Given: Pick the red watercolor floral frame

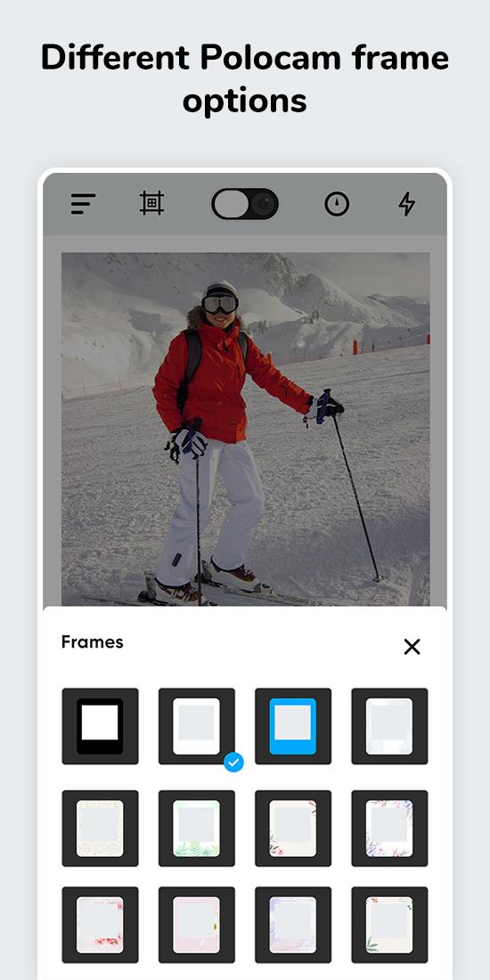Looking at the screenshot, I should tap(100, 925).
